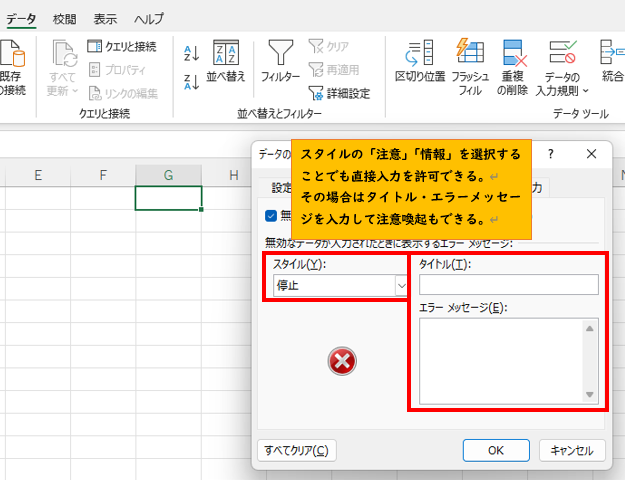Select column F header
The image size is (625, 480).
[103, 175]
